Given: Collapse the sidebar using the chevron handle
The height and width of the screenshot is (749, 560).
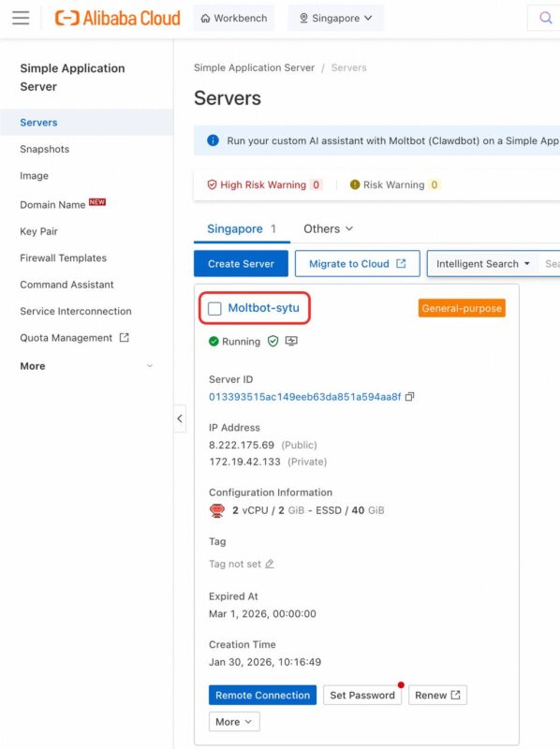Looking at the screenshot, I should [181, 419].
